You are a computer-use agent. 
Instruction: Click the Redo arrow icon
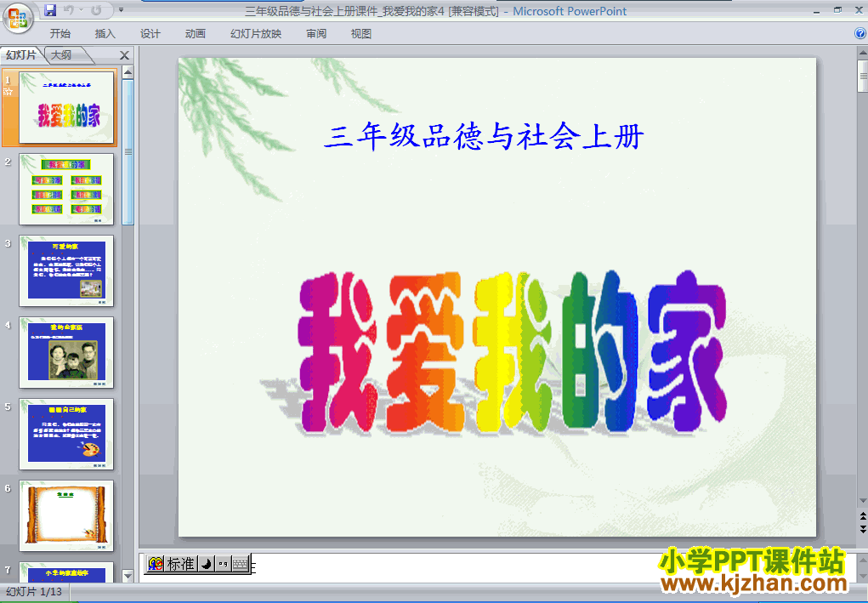(96, 10)
